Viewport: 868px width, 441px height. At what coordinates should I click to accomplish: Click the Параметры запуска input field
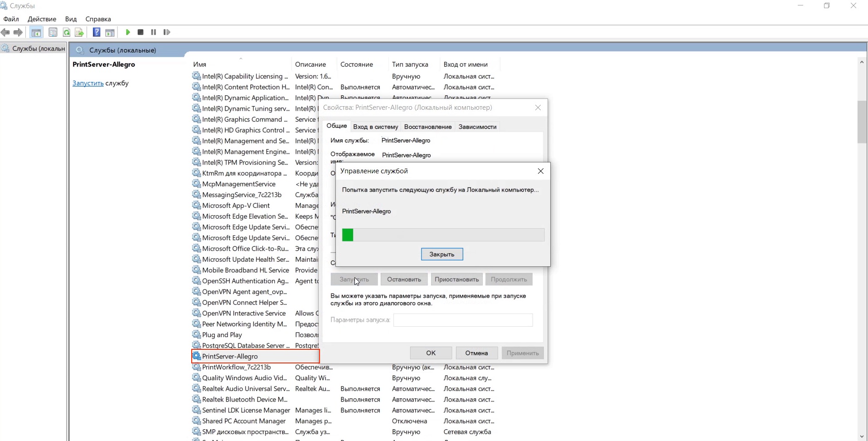463,320
